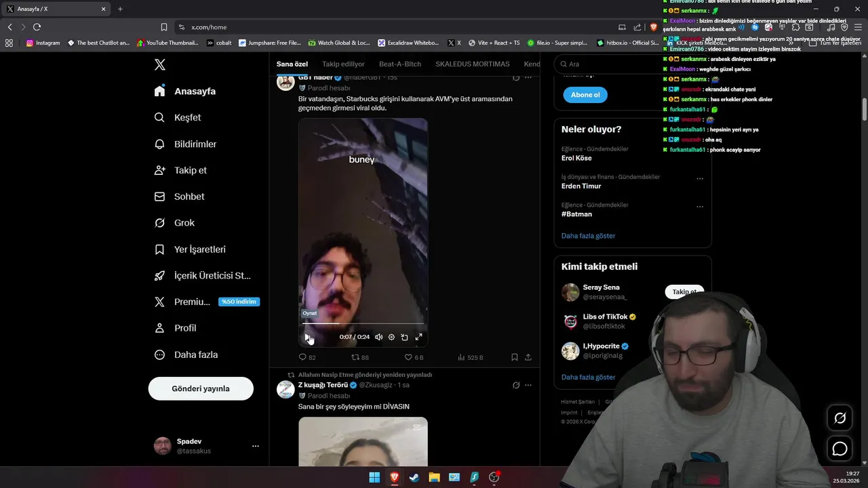Open Erden Timur trend
Viewport: 868px width, 488px height.
point(581,186)
